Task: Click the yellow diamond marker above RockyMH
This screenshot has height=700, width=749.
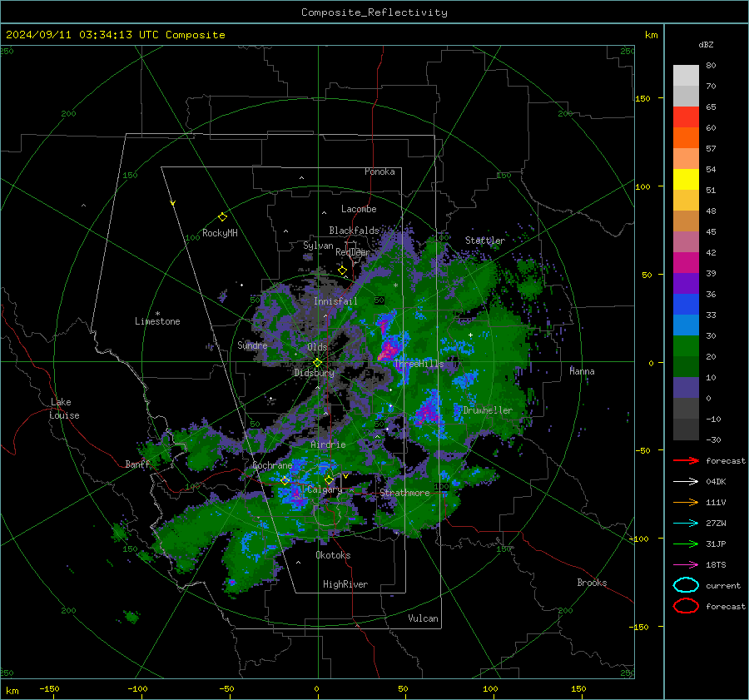Action: pyautogui.click(x=222, y=217)
